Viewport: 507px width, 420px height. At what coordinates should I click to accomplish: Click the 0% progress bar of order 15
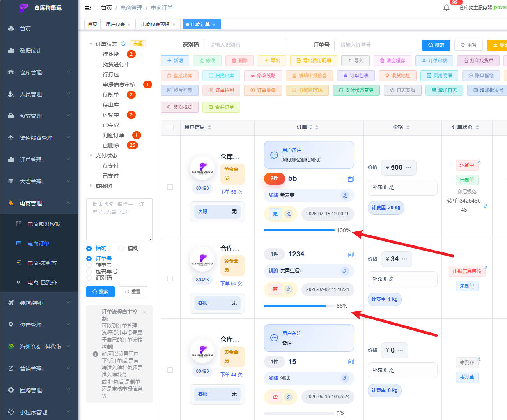coord(299,413)
